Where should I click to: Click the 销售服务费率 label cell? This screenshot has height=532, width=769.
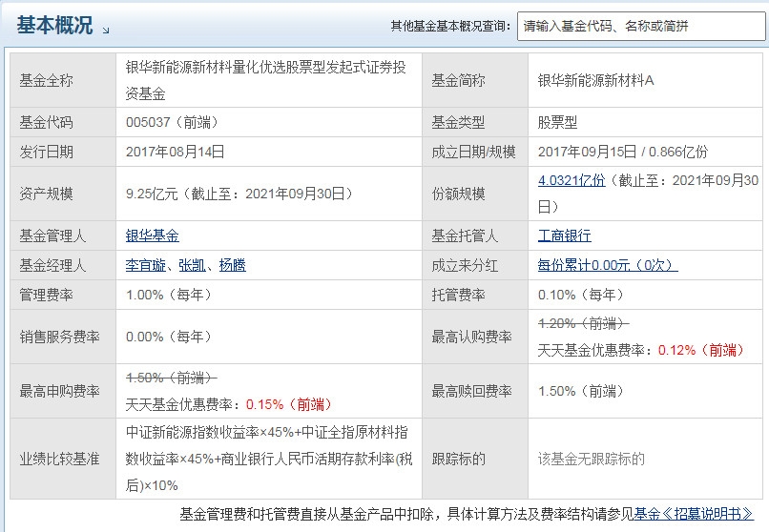tap(63, 337)
